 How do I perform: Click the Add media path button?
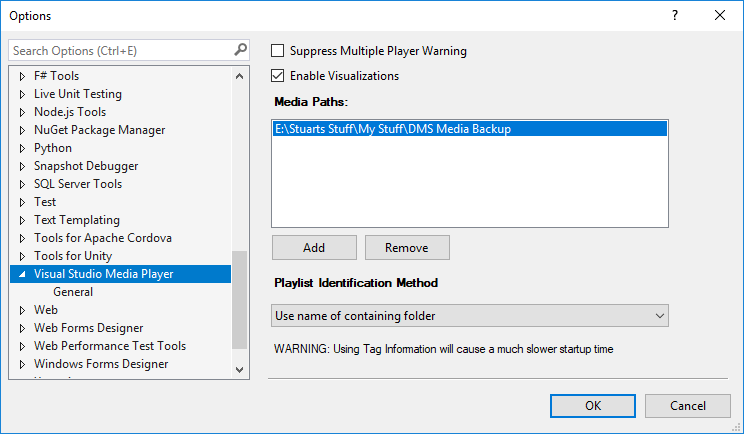point(314,248)
